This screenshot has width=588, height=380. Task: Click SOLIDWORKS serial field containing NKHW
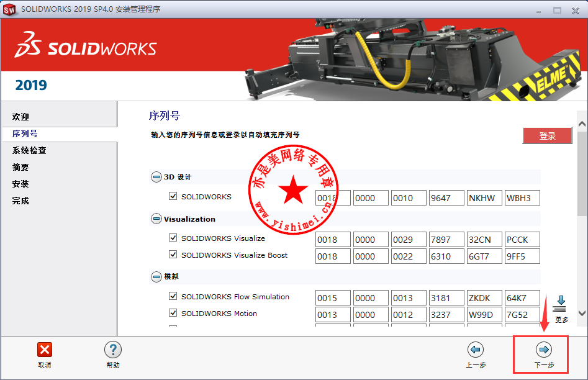484,198
